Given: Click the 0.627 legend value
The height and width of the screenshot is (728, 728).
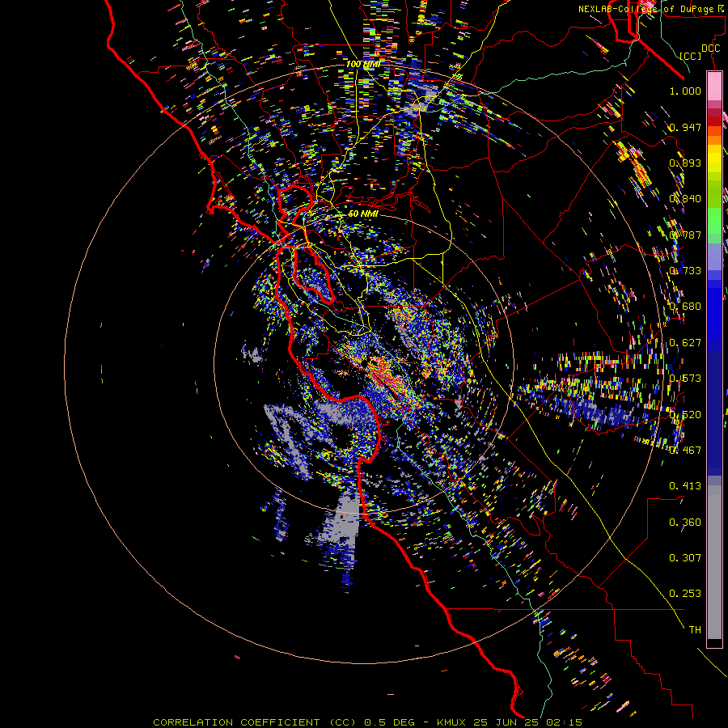Looking at the screenshot, I should (x=685, y=343).
